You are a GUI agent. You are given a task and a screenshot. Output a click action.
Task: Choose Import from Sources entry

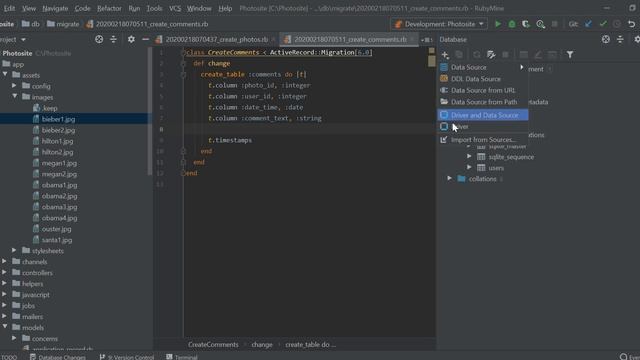click(x=483, y=140)
